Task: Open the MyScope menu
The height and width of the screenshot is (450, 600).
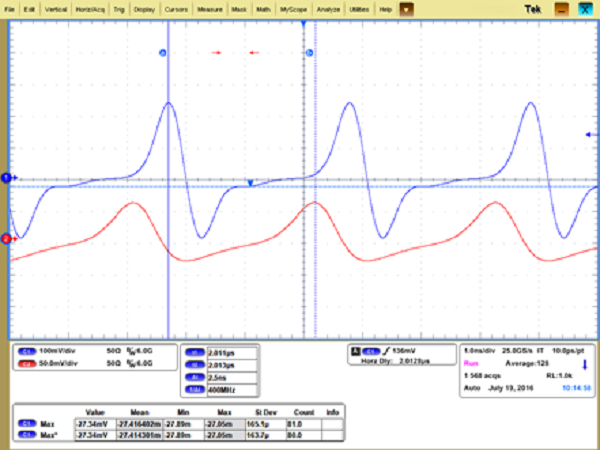Action: click(292, 7)
